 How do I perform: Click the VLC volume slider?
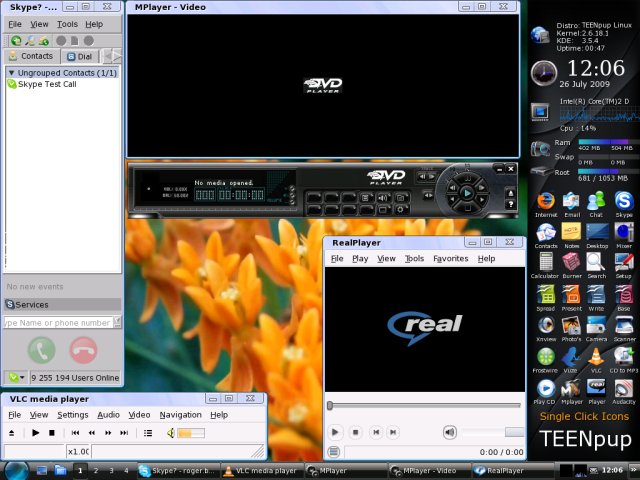tap(191, 433)
